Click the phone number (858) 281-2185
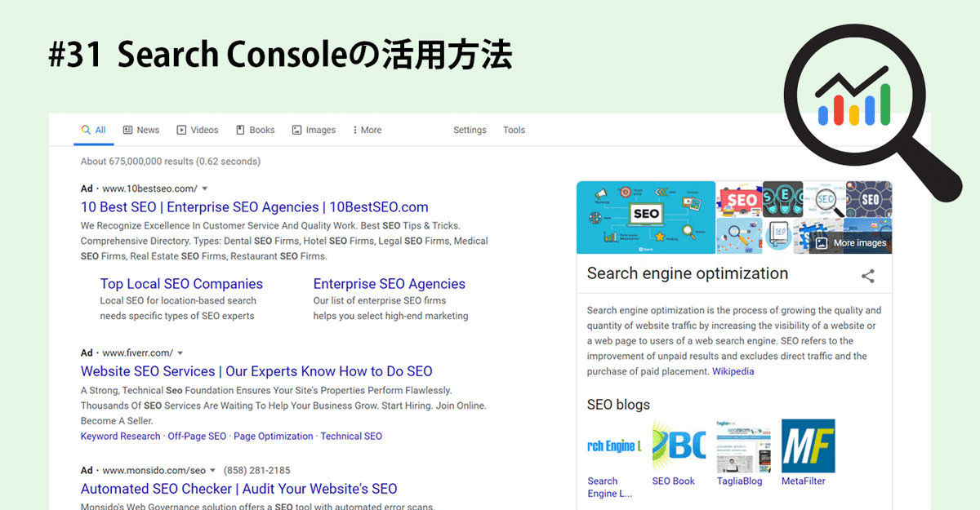 [x=256, y=471]
